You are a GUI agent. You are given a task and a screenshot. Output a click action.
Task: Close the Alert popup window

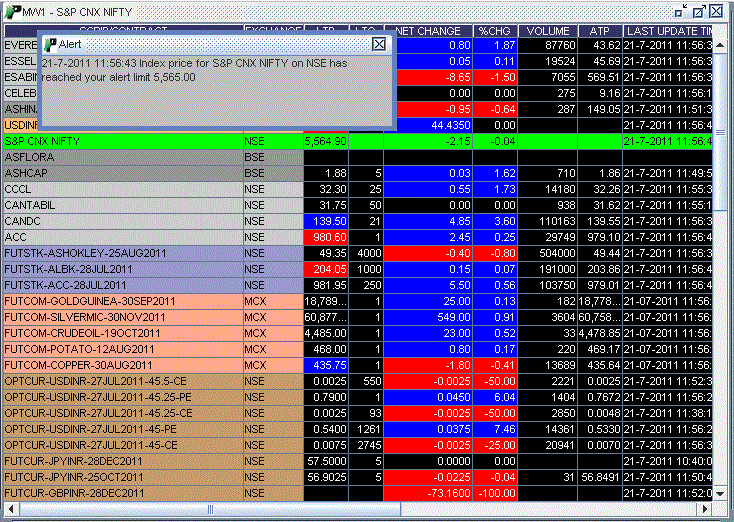[x=378, y=44]
